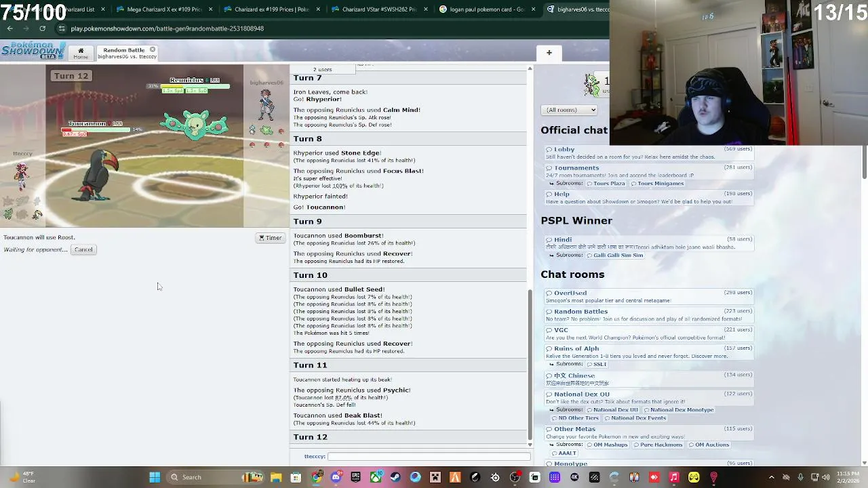Close the logan paul pokemon card tab
Image resolution: width=868 pixels, height=488 pixels.
pyautogui.click(x=533, y=9)
